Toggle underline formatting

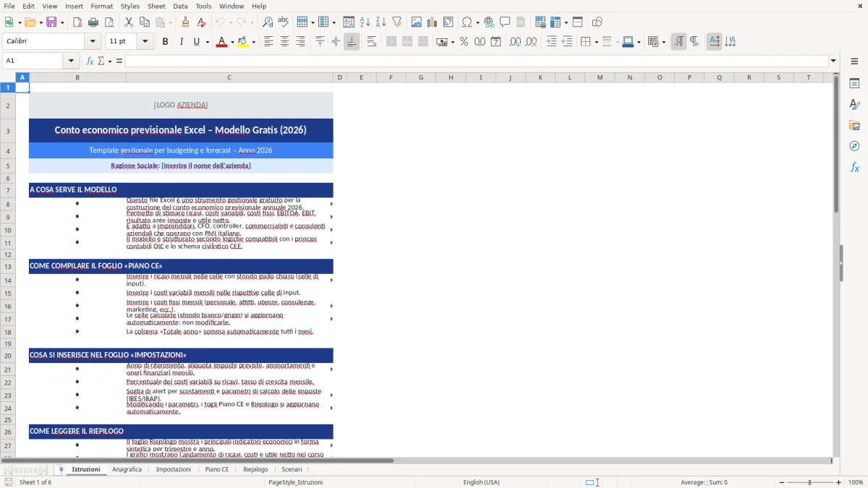coord(196,42)
